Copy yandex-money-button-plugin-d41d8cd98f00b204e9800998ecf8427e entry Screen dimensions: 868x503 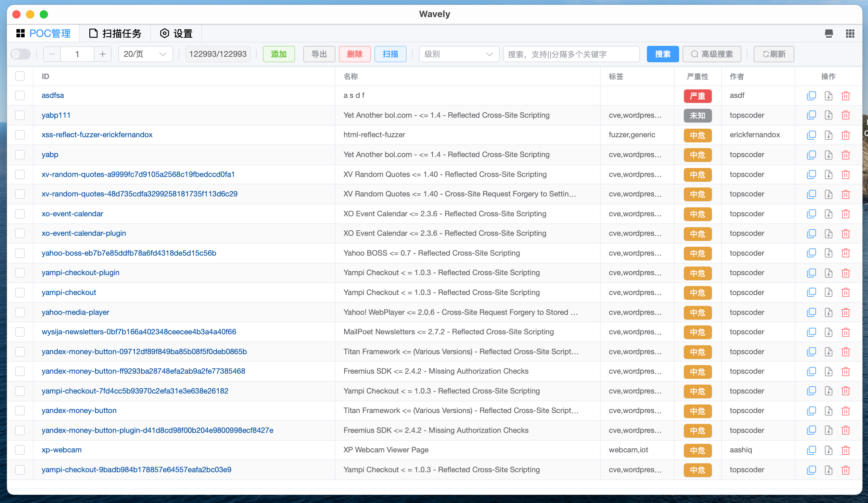811,430
